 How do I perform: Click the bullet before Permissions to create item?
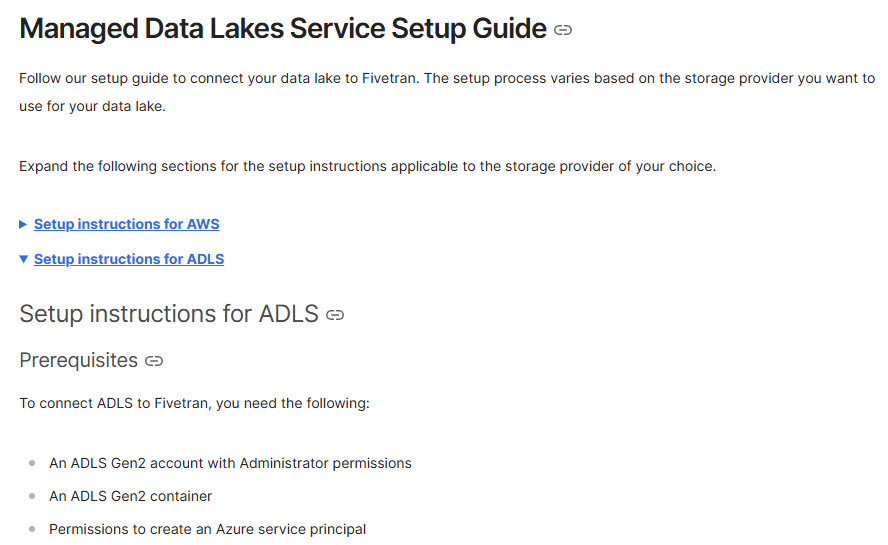(32, 529)
